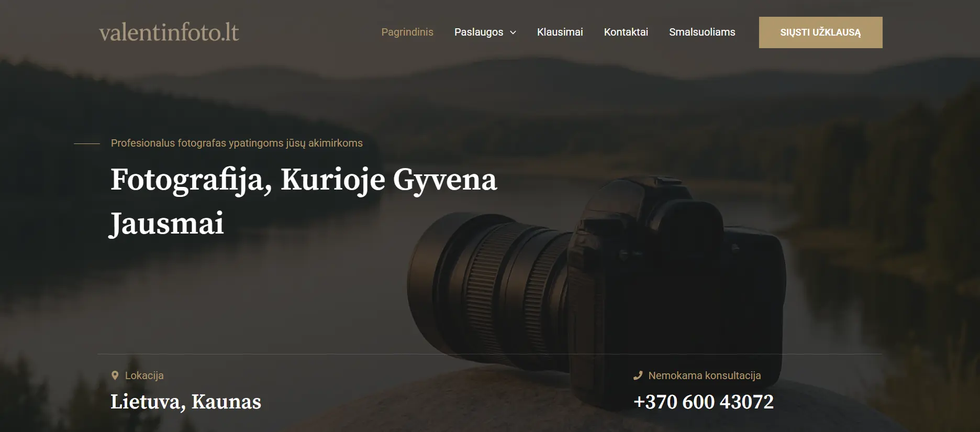The width and height of the screenshot is (980, 432).
Task: Navigate to Smalsuoliams
Action: pos(702,32)
